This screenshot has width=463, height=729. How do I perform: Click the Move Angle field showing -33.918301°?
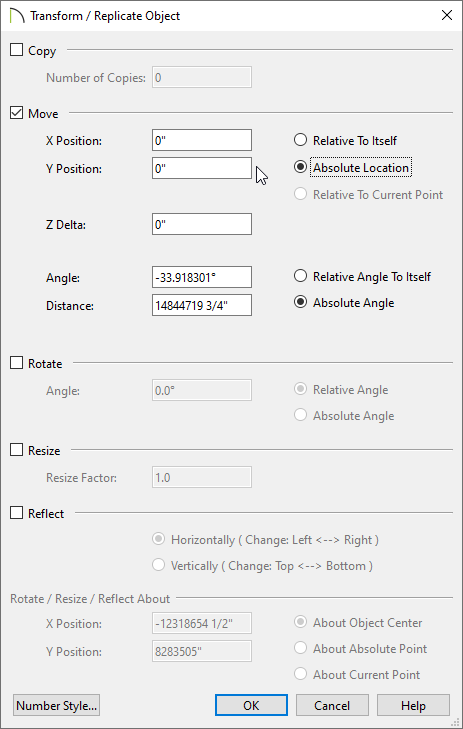pyautogui.click(x=202, y=277)
